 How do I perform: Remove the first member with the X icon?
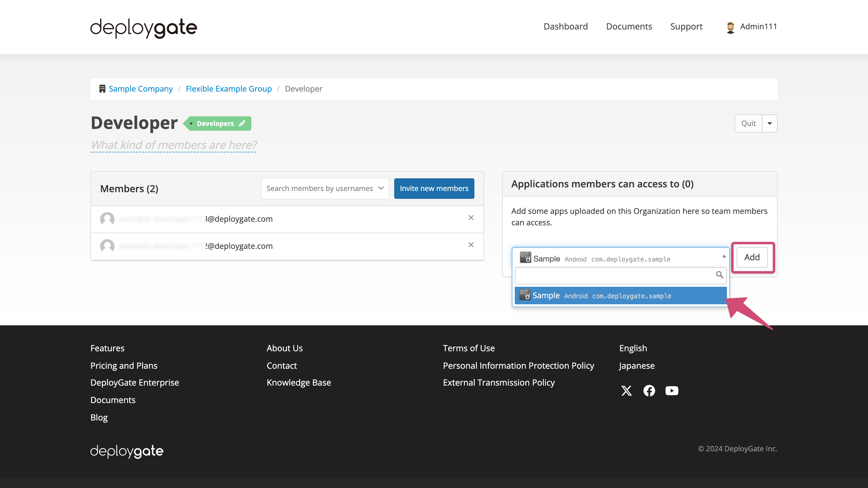coord(471,218)
